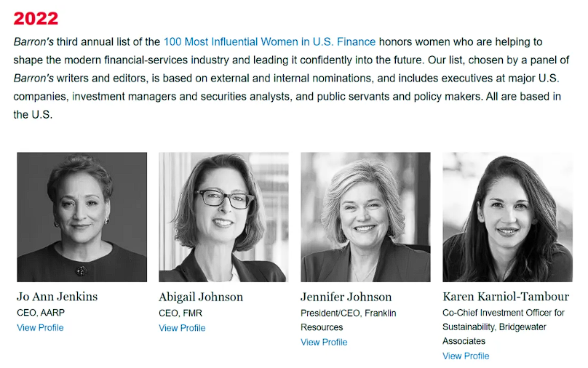588x368 pixels.
Task: View Profile of Jo Ann Jenkins
Action: point(40,327)
